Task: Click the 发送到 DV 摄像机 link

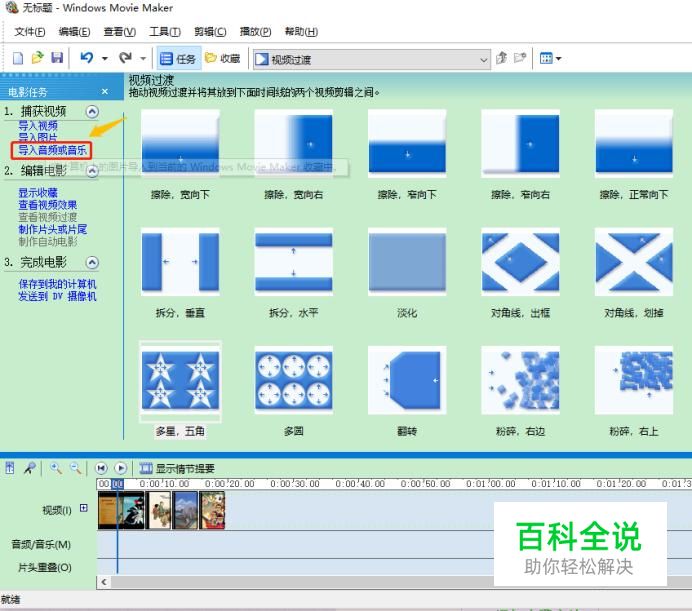Action: coord(57,296)
